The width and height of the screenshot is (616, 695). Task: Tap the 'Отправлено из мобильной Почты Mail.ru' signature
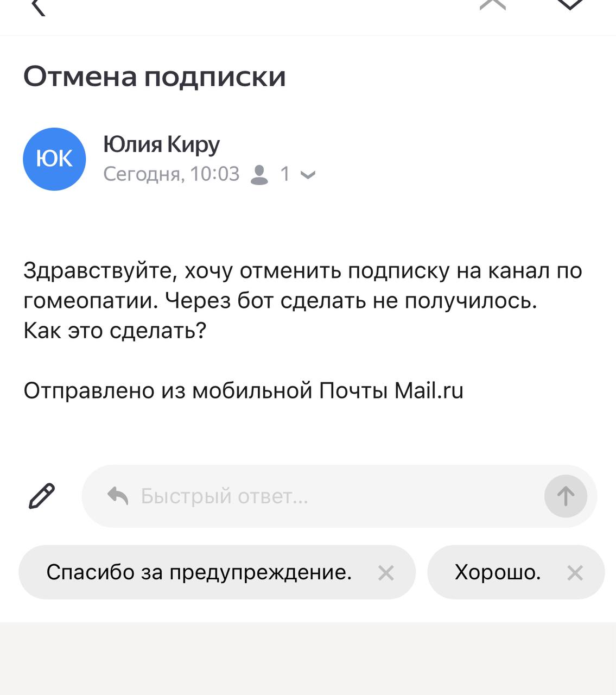pyautogui.click(x=243, y=390)
